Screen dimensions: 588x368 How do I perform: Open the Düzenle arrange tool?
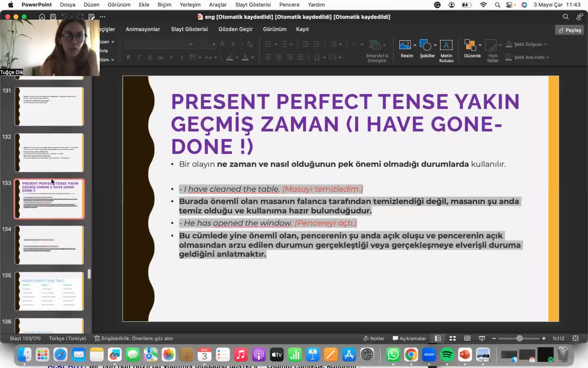point(470,45)
